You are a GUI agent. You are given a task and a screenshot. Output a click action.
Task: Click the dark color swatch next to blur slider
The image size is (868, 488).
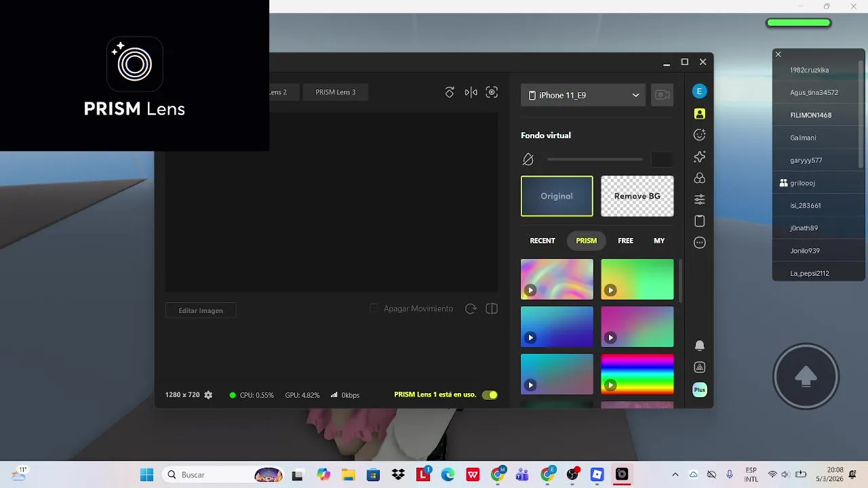pyautogui.click(x=662, y=159)
